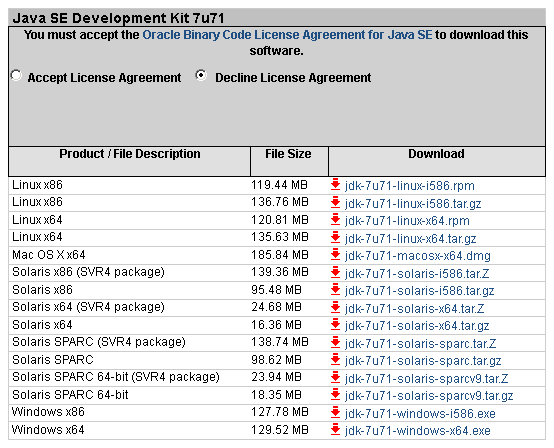This screenshot has height=448, width=554.
Task: Click download arrow for windows-x64.exe
Action: pyautogui.click(x=335, y=430)
